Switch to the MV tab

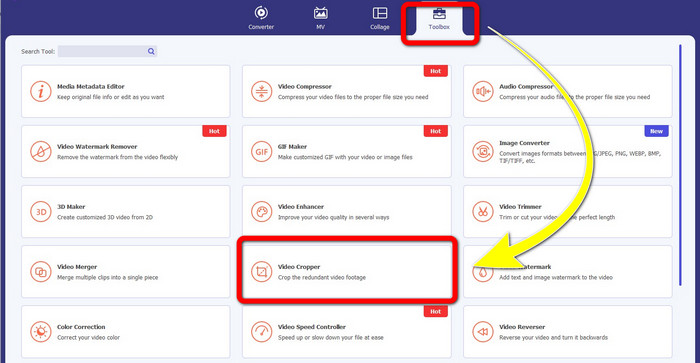(x=320, y=18)
